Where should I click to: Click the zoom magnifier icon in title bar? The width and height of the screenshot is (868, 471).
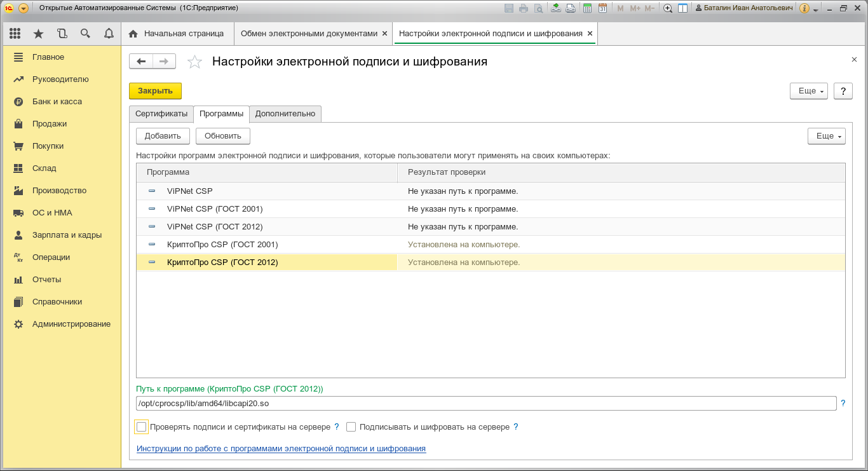pyautogui.click(x=668, y=8)
